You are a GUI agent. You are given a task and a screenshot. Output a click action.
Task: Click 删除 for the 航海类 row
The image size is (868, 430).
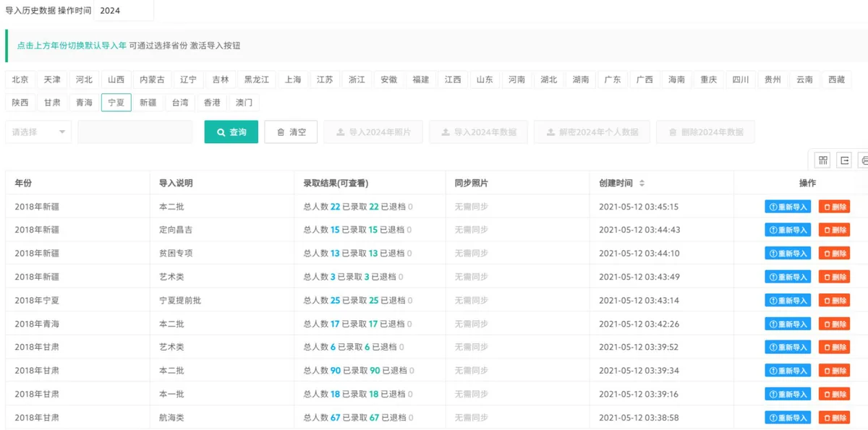point(834,418)
